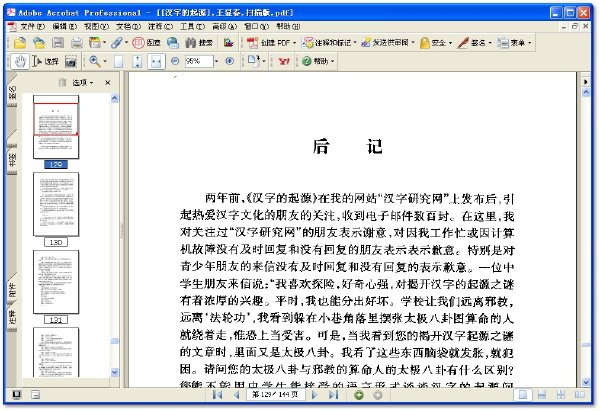This screenshot has width=600, height=411.
Task: Open the 注释 menu
Action: (160, 26)
